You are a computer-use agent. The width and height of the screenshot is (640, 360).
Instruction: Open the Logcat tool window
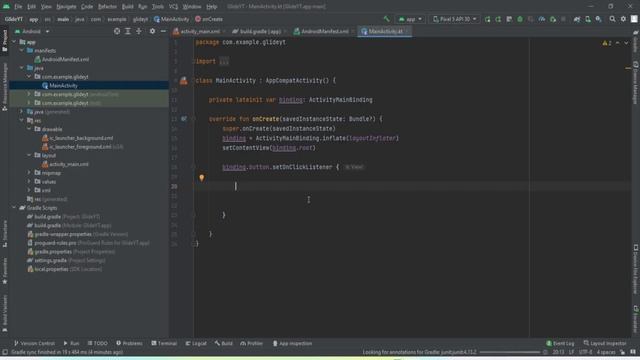[x=196, y=343]
